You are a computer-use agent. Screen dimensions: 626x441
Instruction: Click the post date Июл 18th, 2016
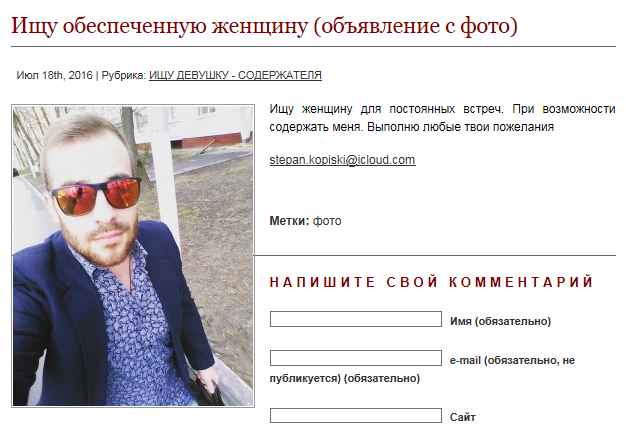(54, 75)
